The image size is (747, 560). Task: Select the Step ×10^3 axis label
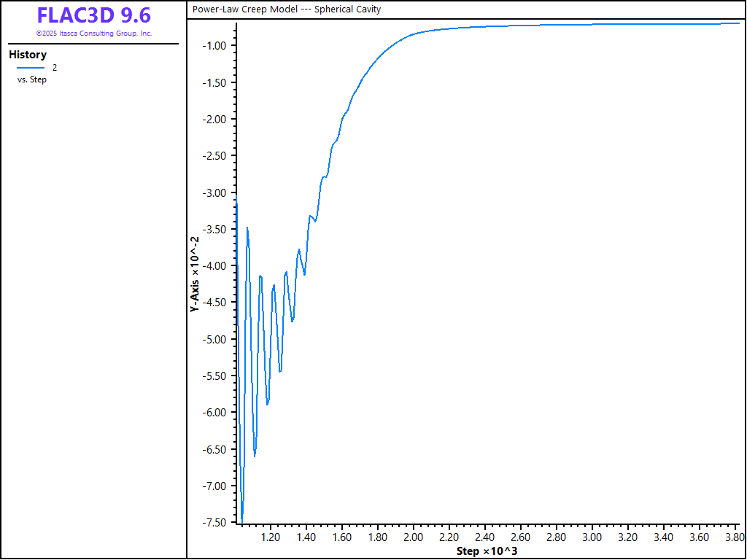487,551
